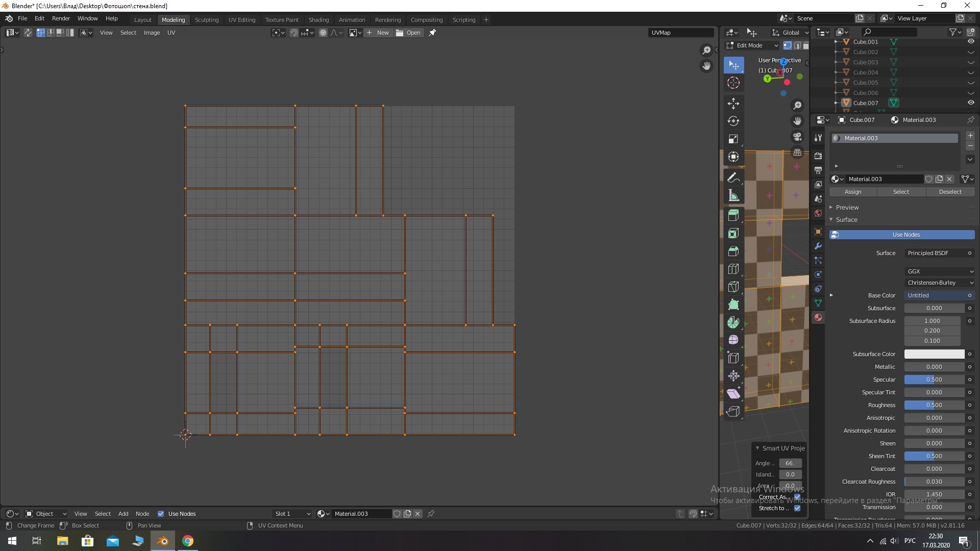Open GGX distribution dropdown

pyautogui.click(x=940, y=271)
